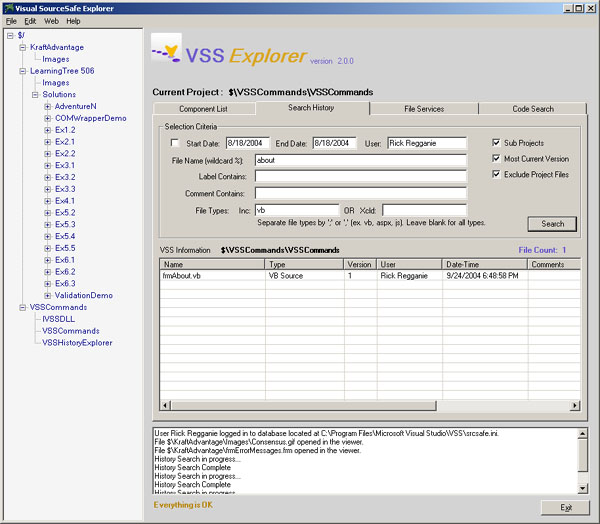This screenshot has width=600, height=524.
Task: Click the Start Date input field
Action: tap(248, 143)
